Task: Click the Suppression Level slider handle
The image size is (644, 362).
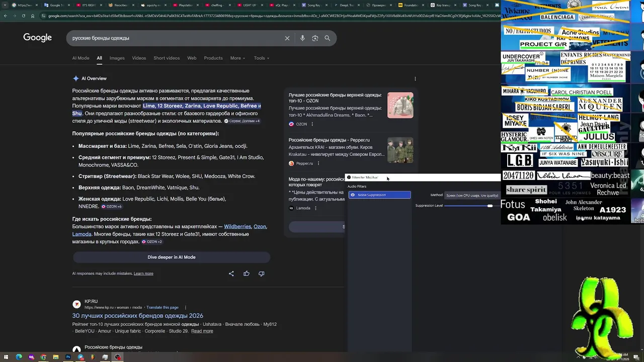Action: [490, 206]
